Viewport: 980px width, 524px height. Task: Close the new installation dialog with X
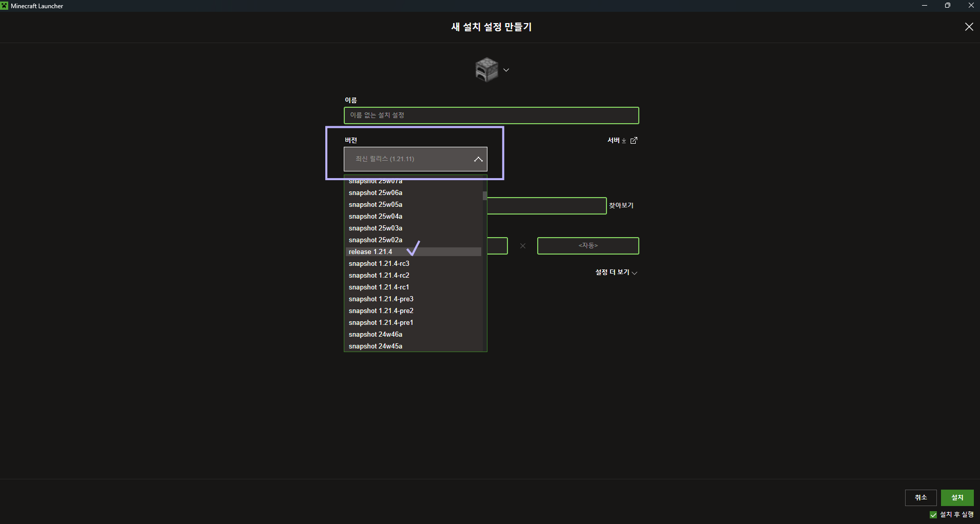click(969, 27)
